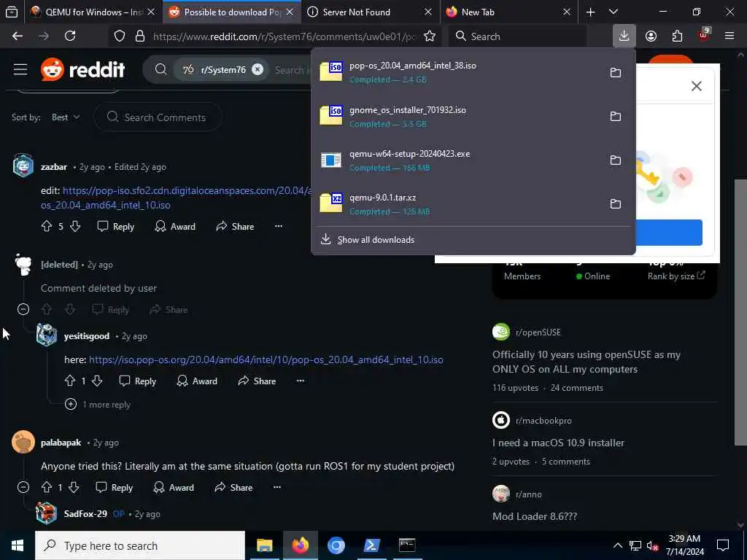The image size is (747, 560).
Task: Reload the current Reddit page
Action: point(70,36)
